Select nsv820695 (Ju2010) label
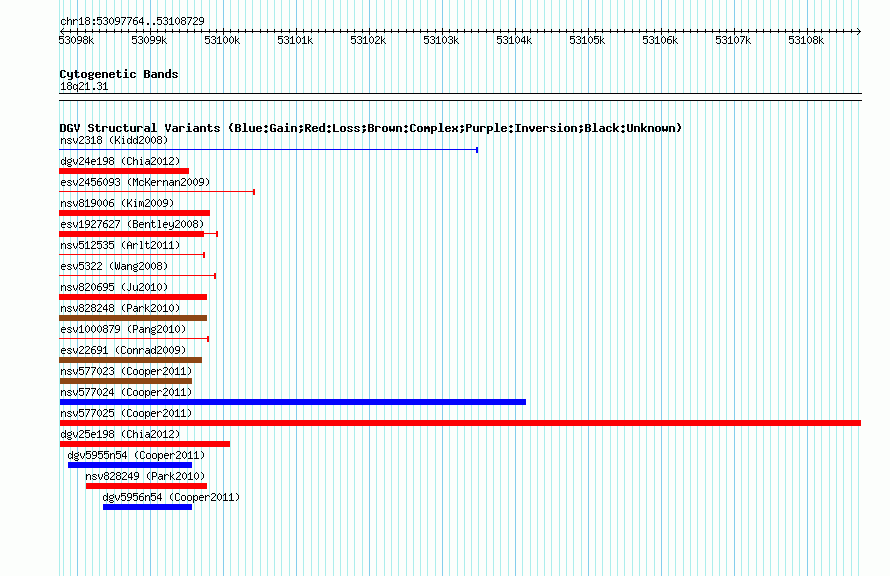 pyautogui.click(x=114, y=287)
